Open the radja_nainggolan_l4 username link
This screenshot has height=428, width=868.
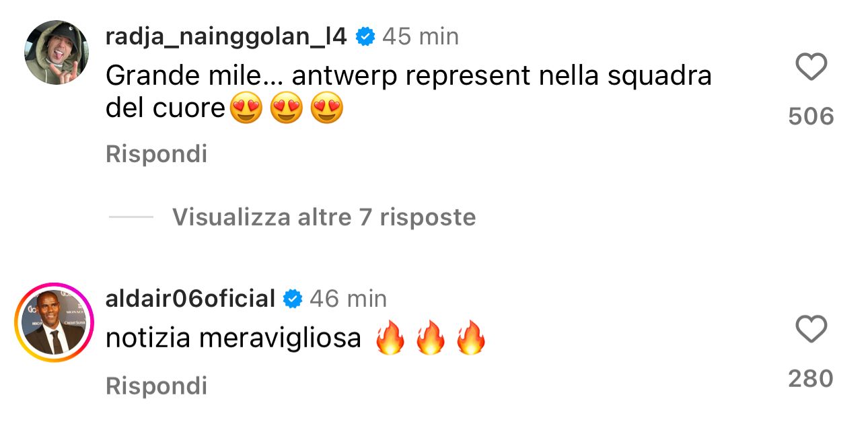click(x=226, y=36)
